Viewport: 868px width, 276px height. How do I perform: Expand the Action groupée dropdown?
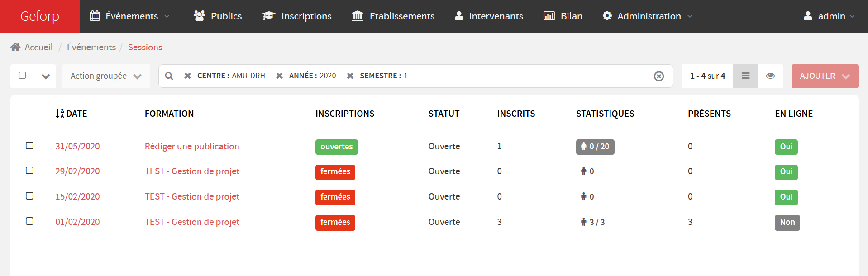click(x=106, y=76)
